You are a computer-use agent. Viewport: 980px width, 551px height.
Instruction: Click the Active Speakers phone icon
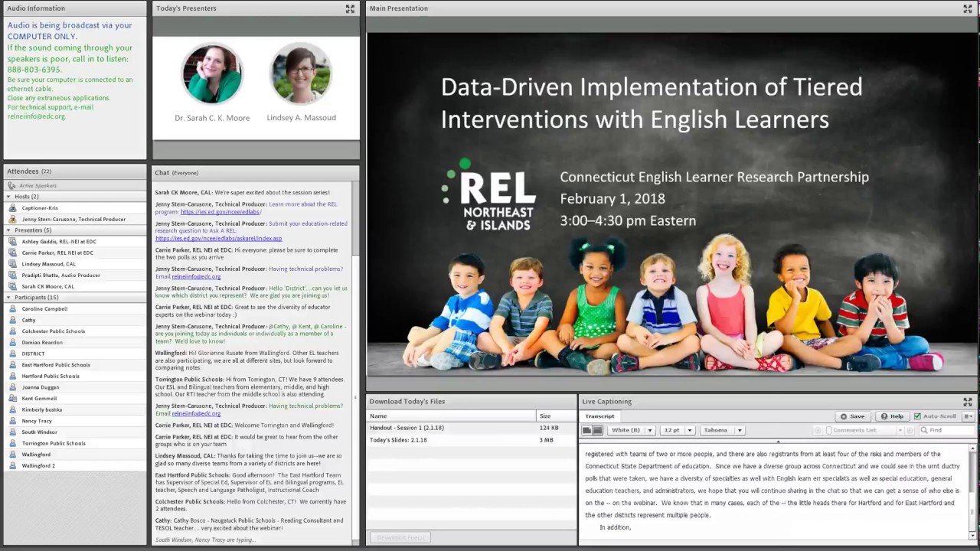point(11,186)
